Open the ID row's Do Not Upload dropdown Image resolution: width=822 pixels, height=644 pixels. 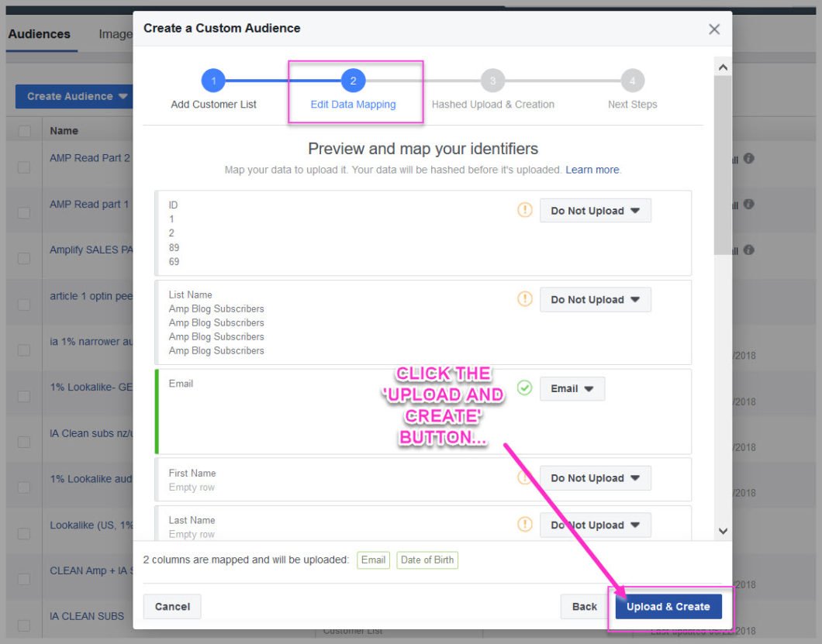click(596, 211)
